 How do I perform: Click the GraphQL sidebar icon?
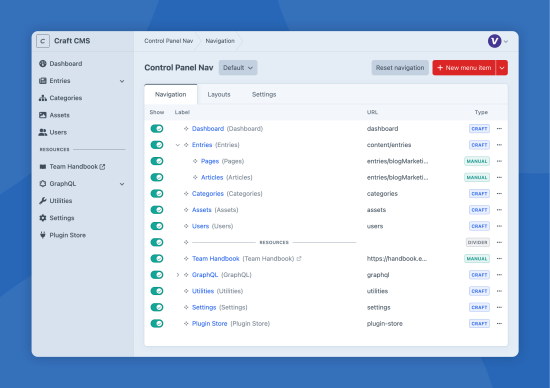(x=43, y=183)
